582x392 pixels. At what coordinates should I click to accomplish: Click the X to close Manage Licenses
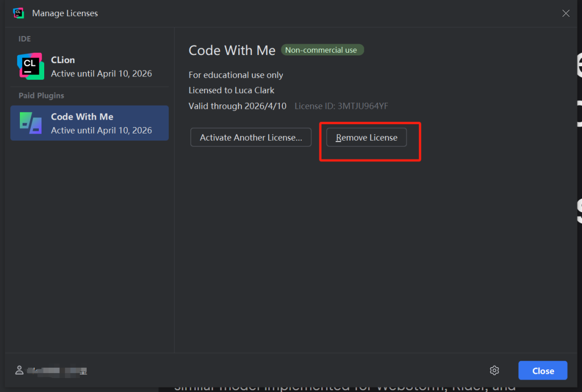[x=566, y=13]
